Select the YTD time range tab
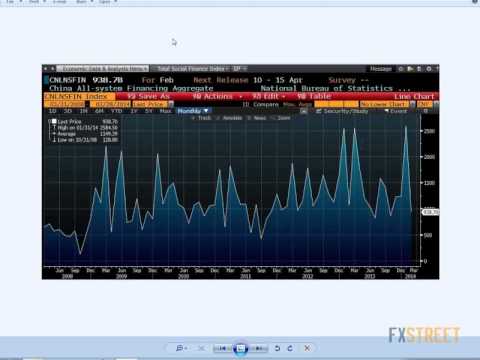The width and height of the screenshot is (480, 360). coord(116,111)
